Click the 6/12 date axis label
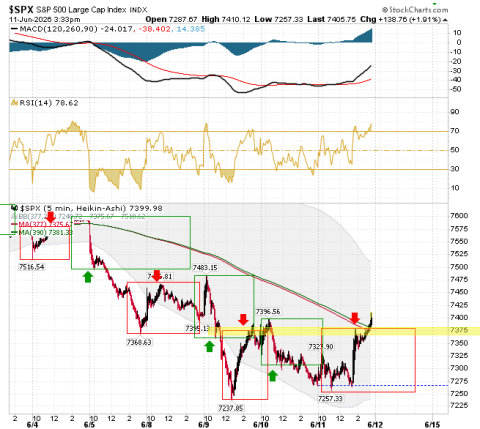 375,425
